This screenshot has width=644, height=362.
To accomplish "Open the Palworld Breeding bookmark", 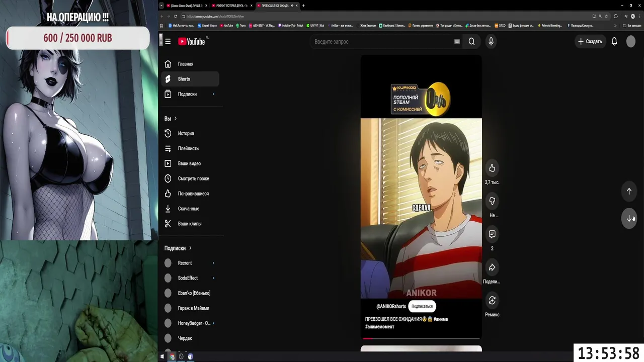I will (550, 25).
